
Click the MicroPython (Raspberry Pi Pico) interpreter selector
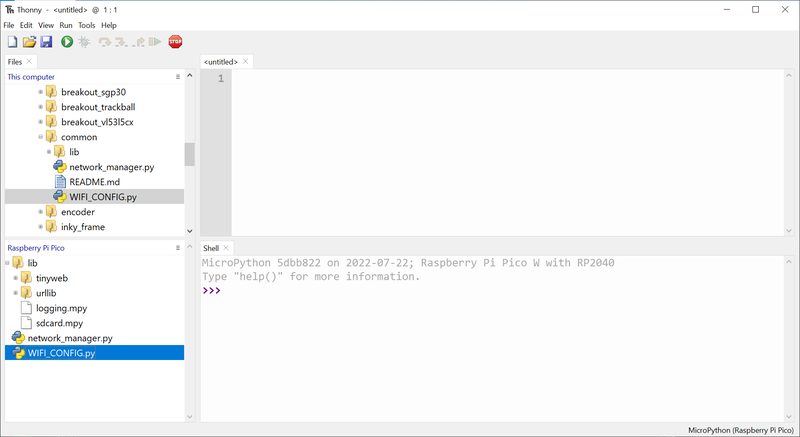741,430
